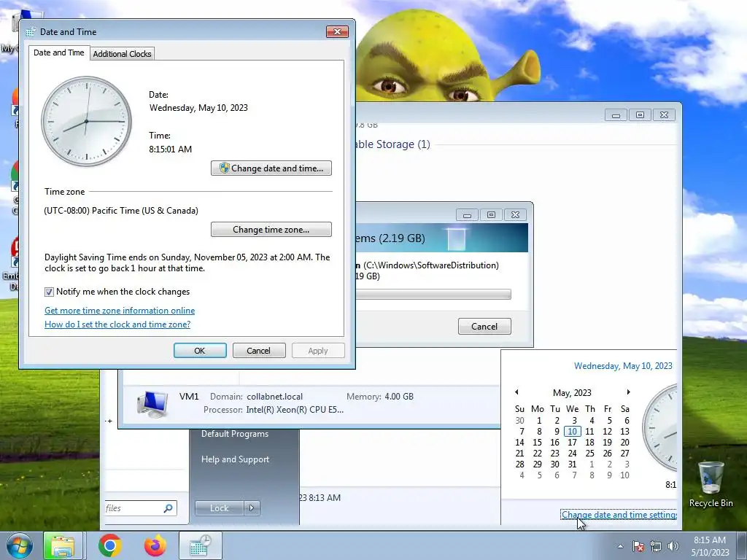
Task: Toggle Notify me when the clock changes
Action: point(49,292)
